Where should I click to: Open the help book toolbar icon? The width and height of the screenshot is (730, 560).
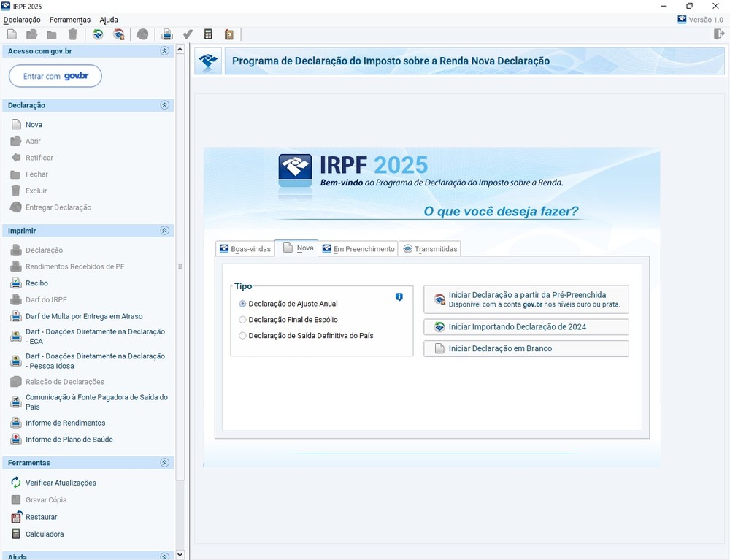pos(228,34)
